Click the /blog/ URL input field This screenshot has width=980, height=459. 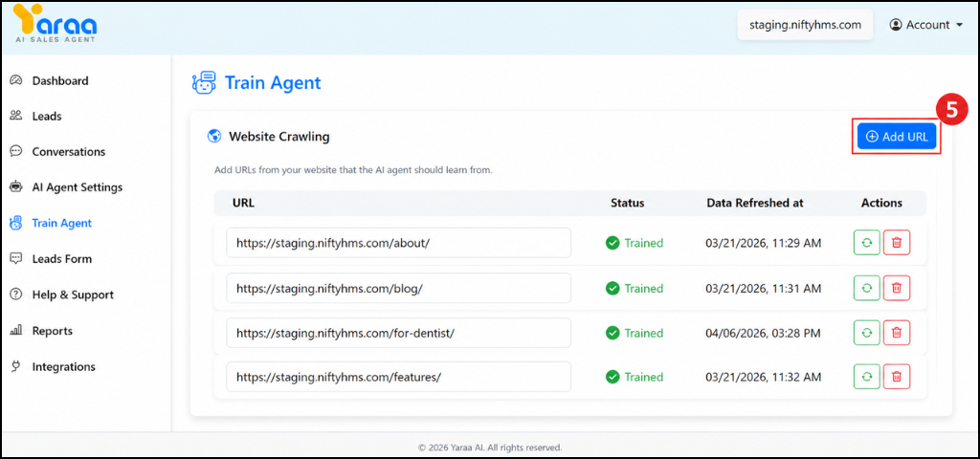coord(399,288)
